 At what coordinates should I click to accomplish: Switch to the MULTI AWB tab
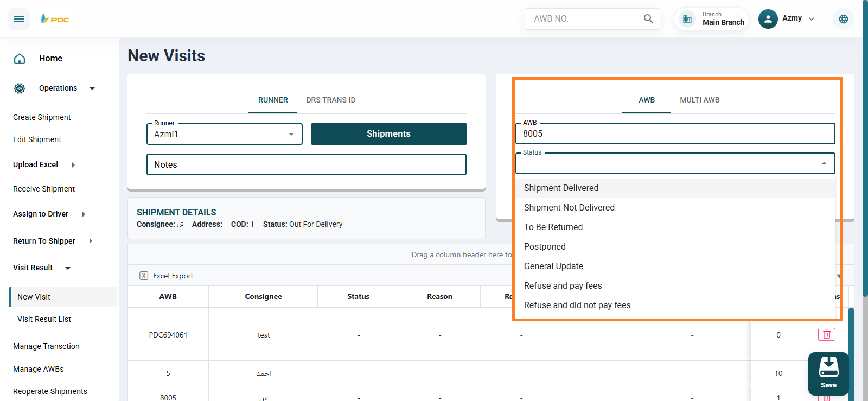[x=699, y=100]
